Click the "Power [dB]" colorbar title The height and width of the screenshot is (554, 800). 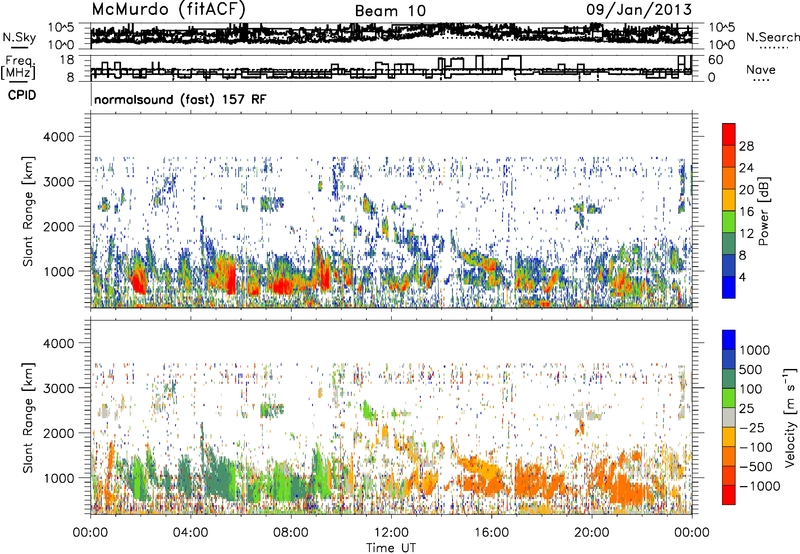(x=763, y=211)
